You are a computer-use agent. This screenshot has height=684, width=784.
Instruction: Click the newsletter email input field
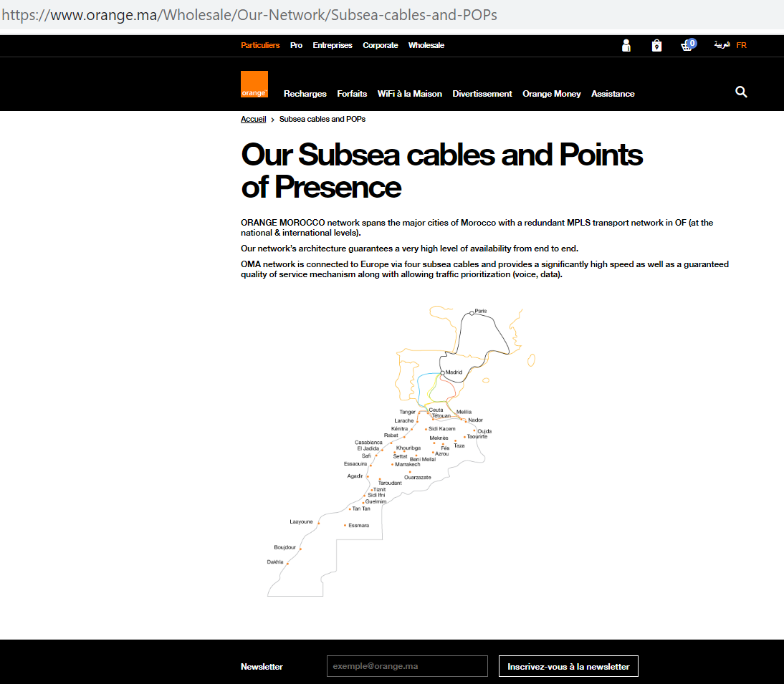(x=407, y=666)
